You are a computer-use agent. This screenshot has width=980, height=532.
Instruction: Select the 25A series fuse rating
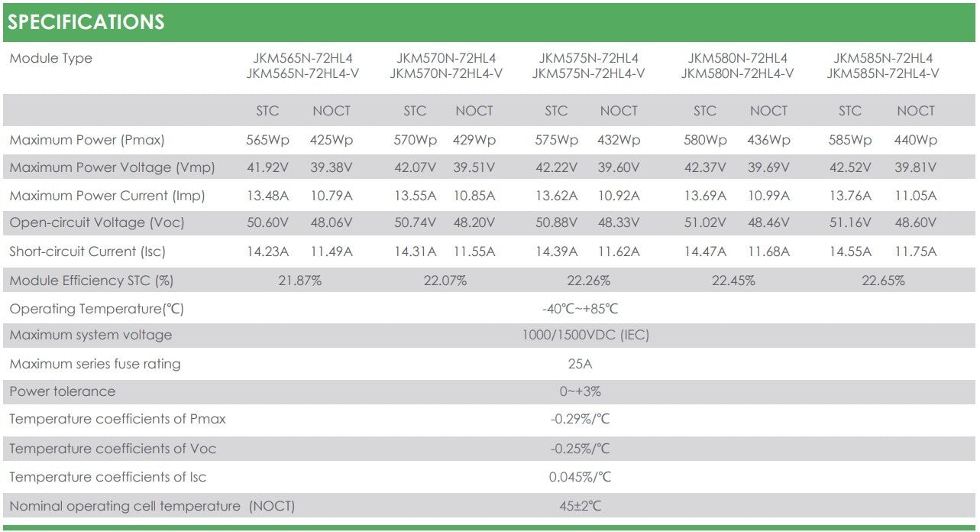coord(580,364)
